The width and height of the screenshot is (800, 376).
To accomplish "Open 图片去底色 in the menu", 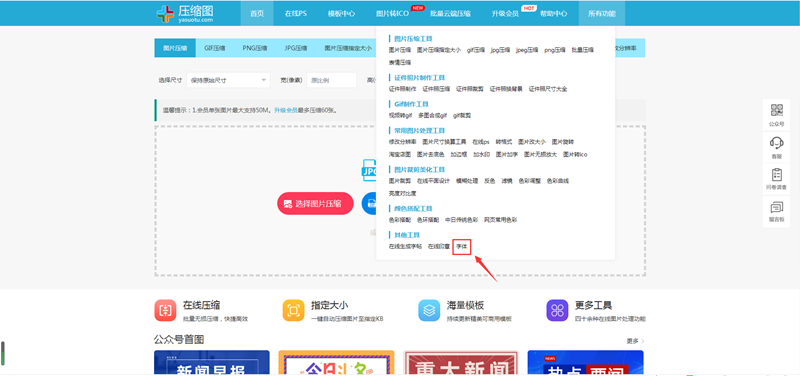I will coord(431,154).
